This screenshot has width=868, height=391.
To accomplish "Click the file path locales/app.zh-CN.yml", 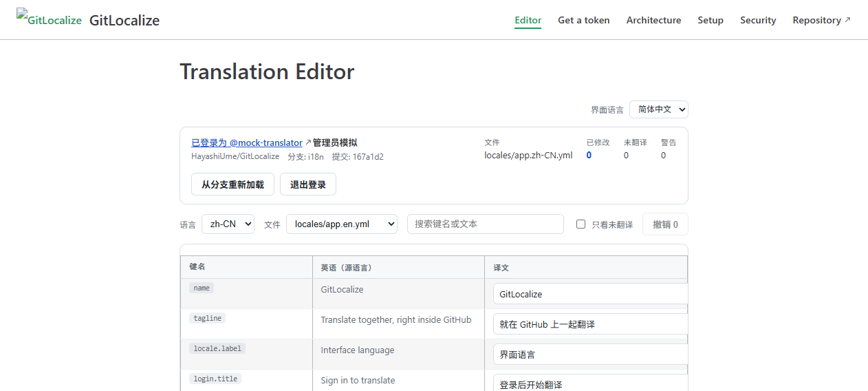I will click(x=528, y=155).
